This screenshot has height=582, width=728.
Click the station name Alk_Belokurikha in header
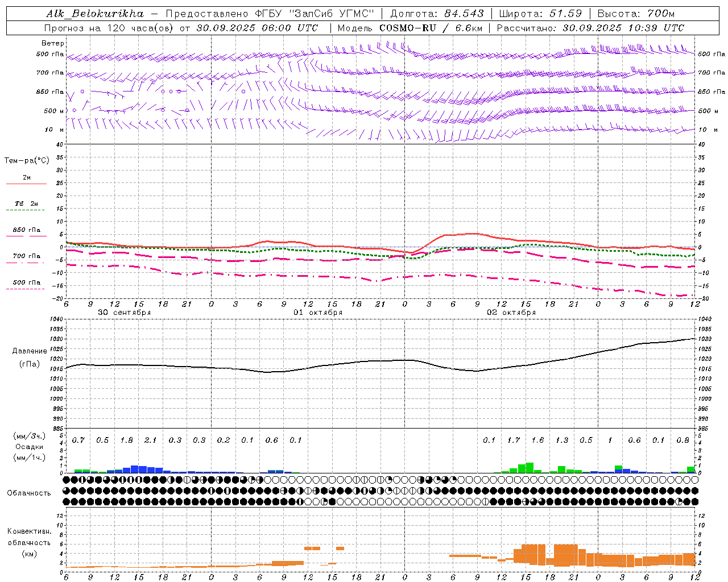point(95,14)
